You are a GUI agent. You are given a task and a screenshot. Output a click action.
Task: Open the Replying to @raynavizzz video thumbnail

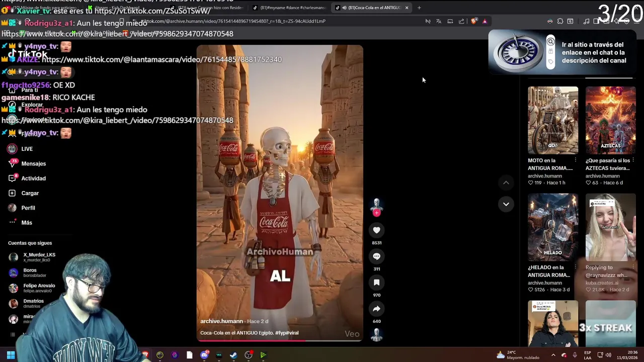[x=610, y=227]
